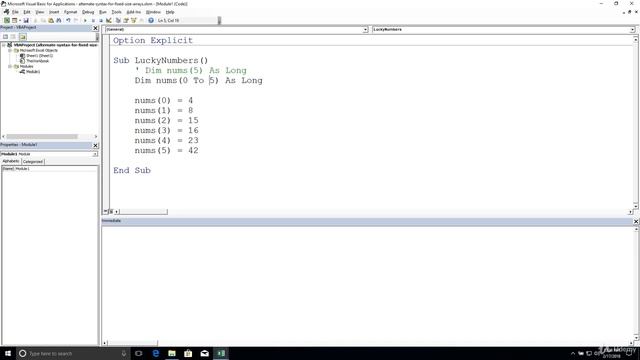Open the Edit menu
This screenshot has width=640, height=360.
tap(27, 12)
